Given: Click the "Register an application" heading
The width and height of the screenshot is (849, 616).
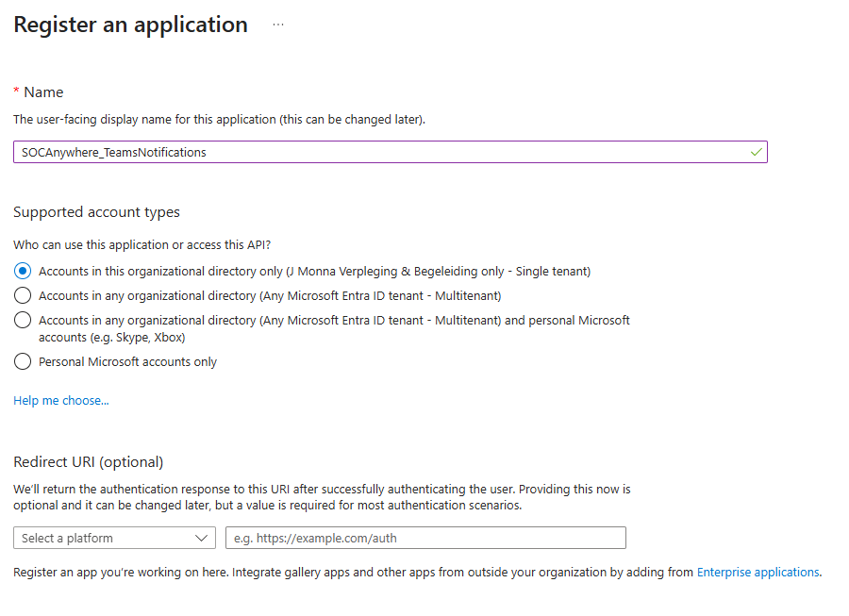Looking at the screenshot, I should (130, 25).
